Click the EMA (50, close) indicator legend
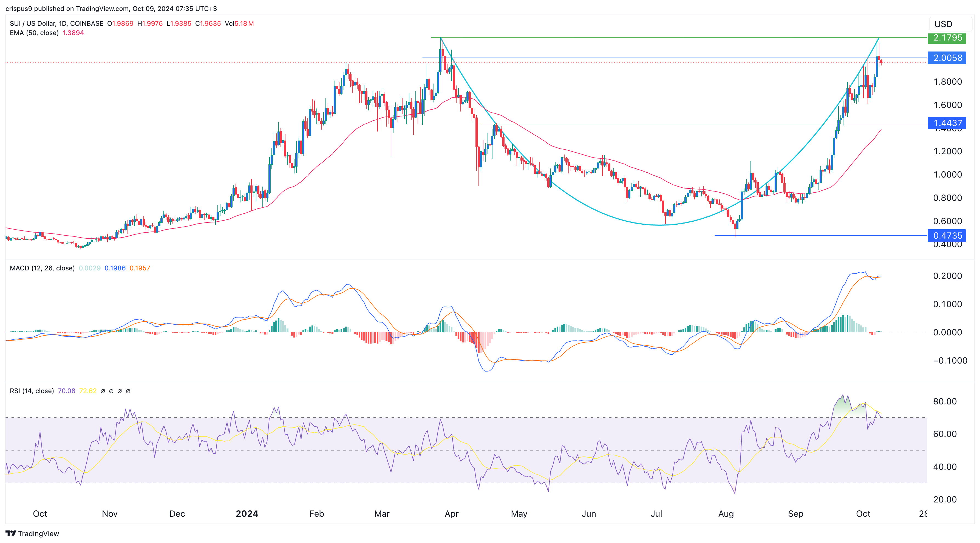The image size is (980, 543). (x=34, y=33)
